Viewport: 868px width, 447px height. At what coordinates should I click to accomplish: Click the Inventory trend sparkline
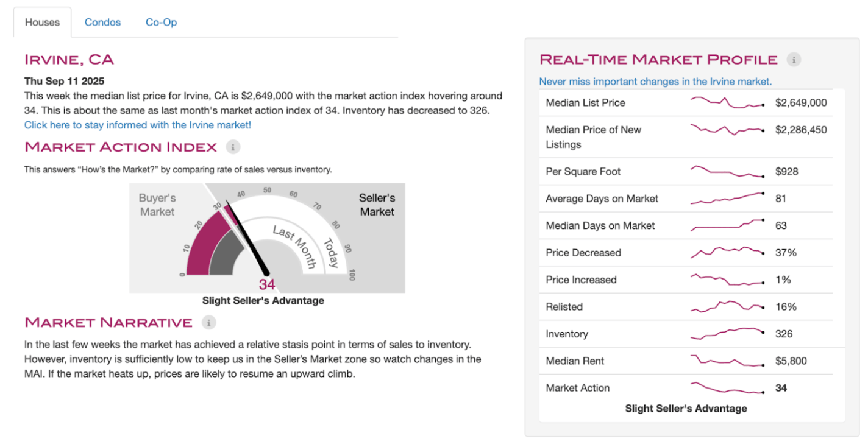727,333
